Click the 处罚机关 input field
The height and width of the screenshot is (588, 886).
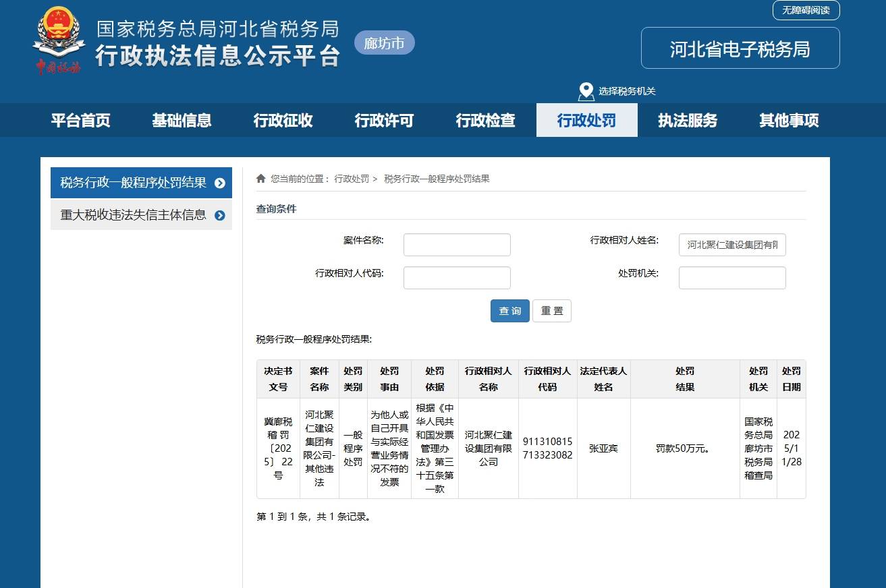click(732, 278)
